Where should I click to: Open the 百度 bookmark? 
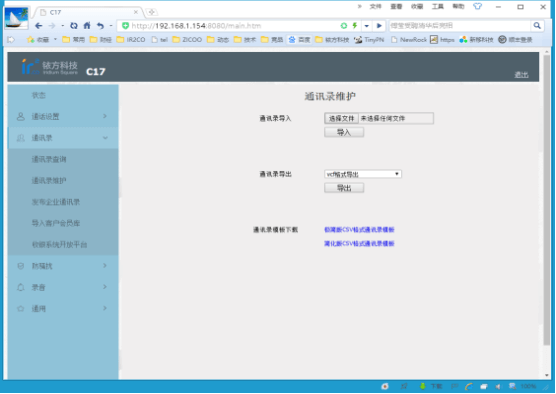pyautogui.click(x=300, y=40)
